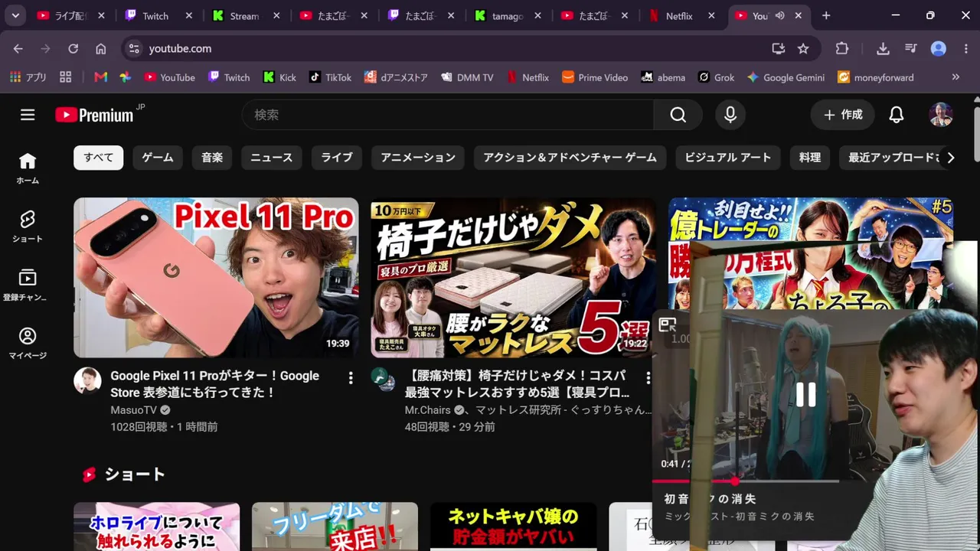This screenshot has width=980, height=551.
Task: Open the Gmail bookmark
Action: [100, 77]
